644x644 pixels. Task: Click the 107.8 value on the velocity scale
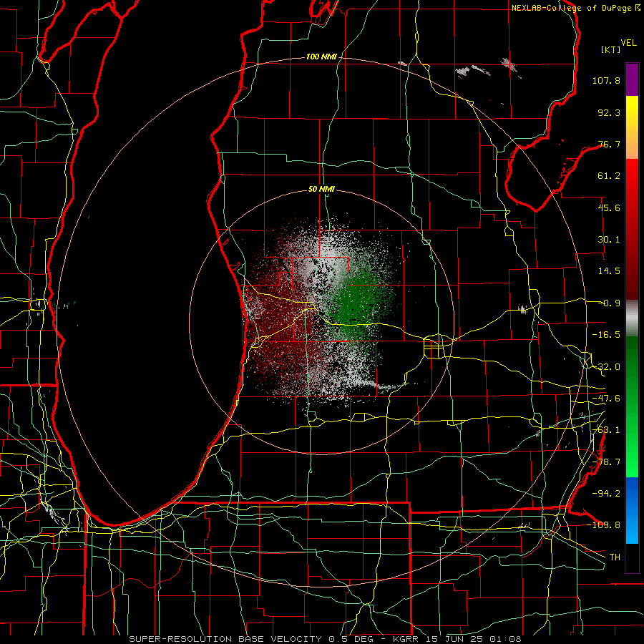point(606,80)
